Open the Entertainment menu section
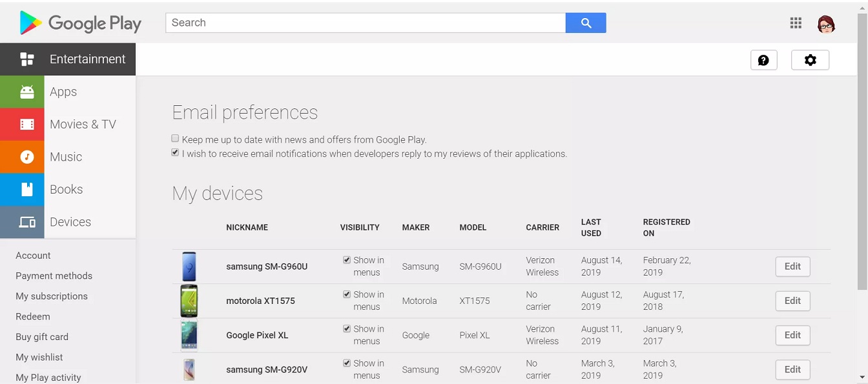868x384 pixels. pos(68,59)
